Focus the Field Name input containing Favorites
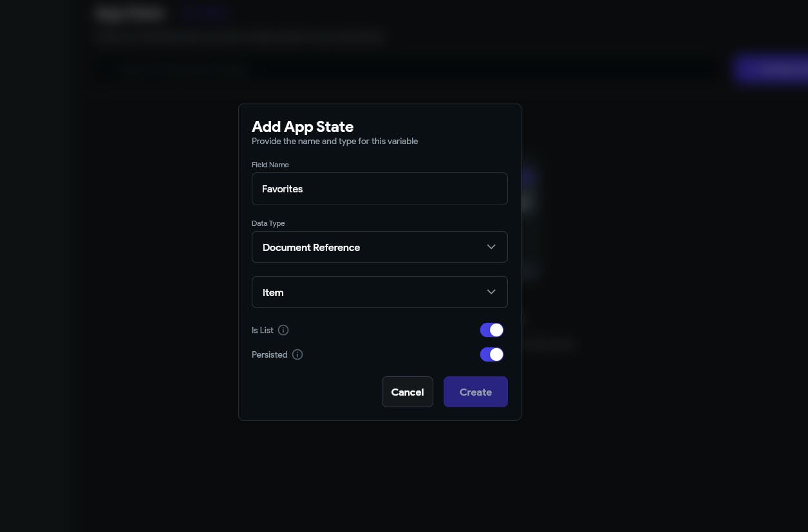The height and width of the screenshot is (532, 808). (379, 188)
